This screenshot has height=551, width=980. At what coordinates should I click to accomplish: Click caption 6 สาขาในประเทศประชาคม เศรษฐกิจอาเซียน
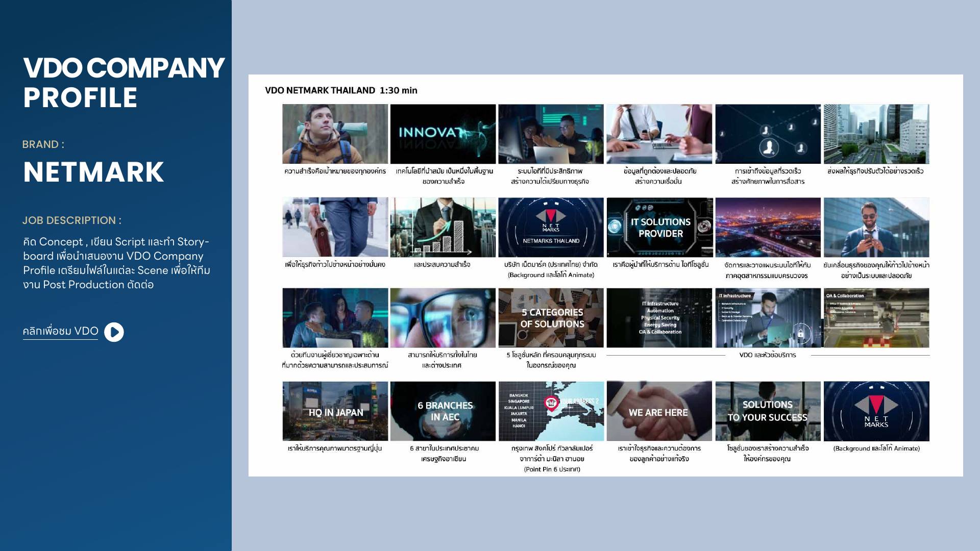444,454
